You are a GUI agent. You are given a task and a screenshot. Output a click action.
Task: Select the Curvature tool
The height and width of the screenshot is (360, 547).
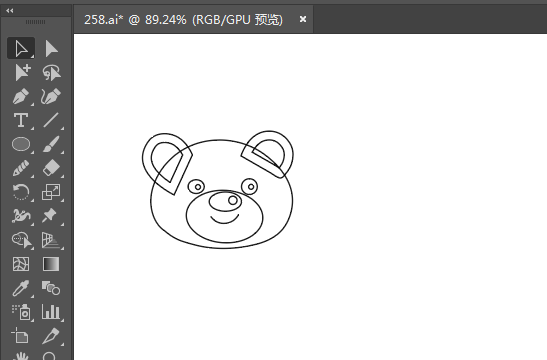[x=51, y=96]
